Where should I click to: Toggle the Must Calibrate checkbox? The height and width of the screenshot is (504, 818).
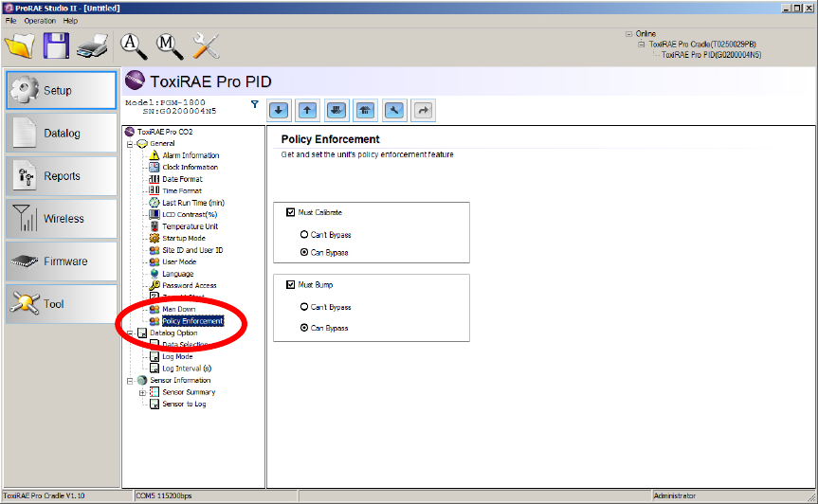(291, 212)
